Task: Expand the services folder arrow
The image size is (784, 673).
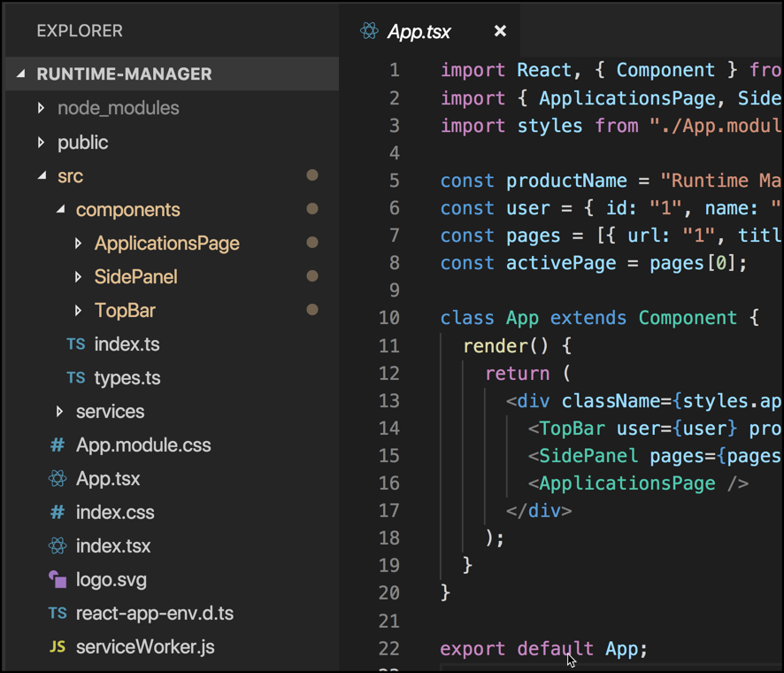Action: click(59, 411)
